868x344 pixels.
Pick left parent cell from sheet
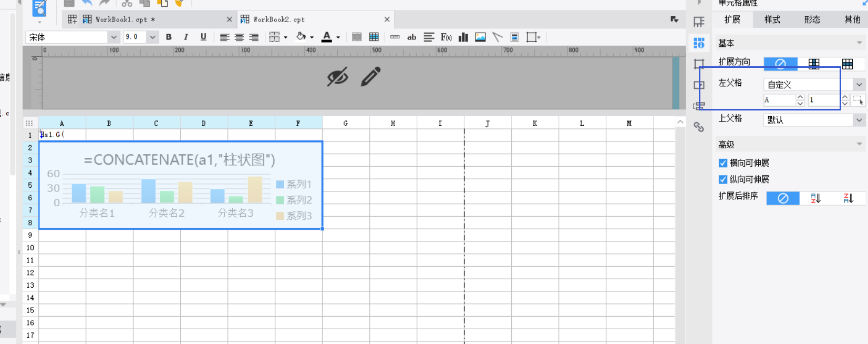click(858, 100)
